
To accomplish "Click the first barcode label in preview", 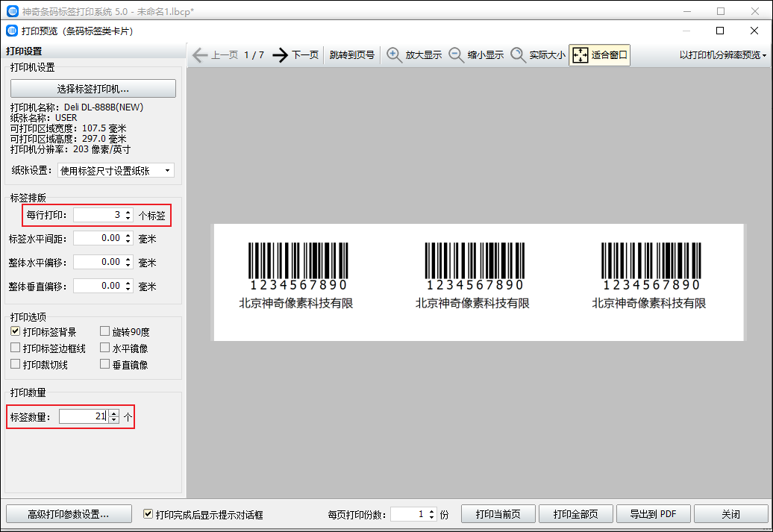I will [x=297, y=276].
